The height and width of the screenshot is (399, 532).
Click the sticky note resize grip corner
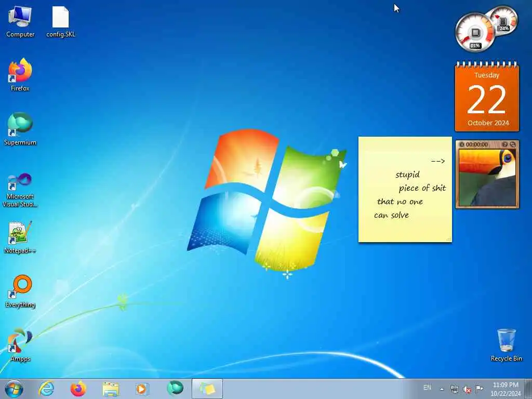point(448,239)
